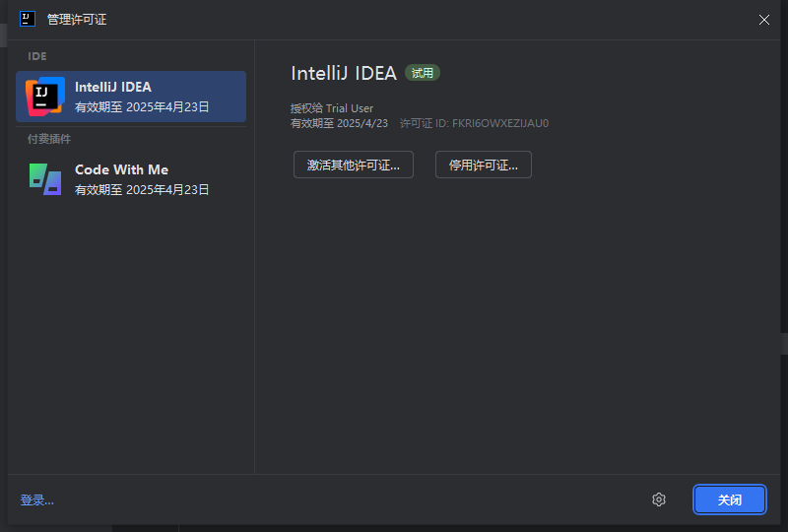Click the Code With Me plugin icon
Viewport: 788px width, 532px height.
tap(45, 179)
